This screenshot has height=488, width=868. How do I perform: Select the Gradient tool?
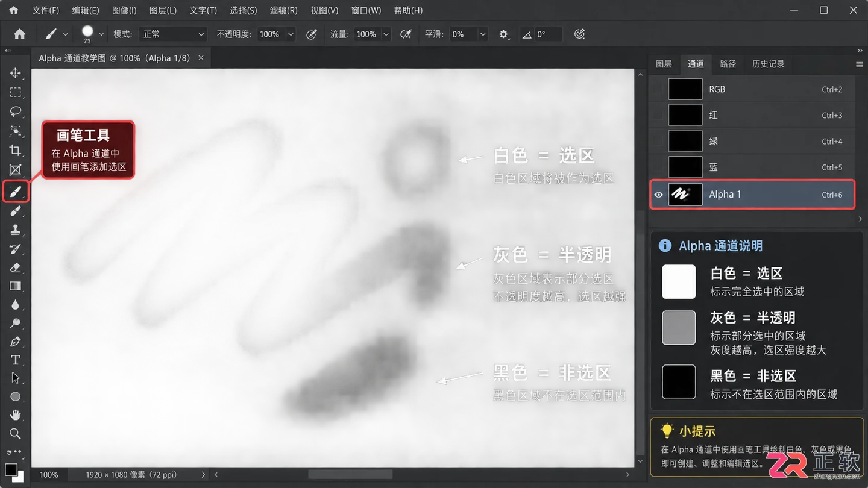coord(15,286)
